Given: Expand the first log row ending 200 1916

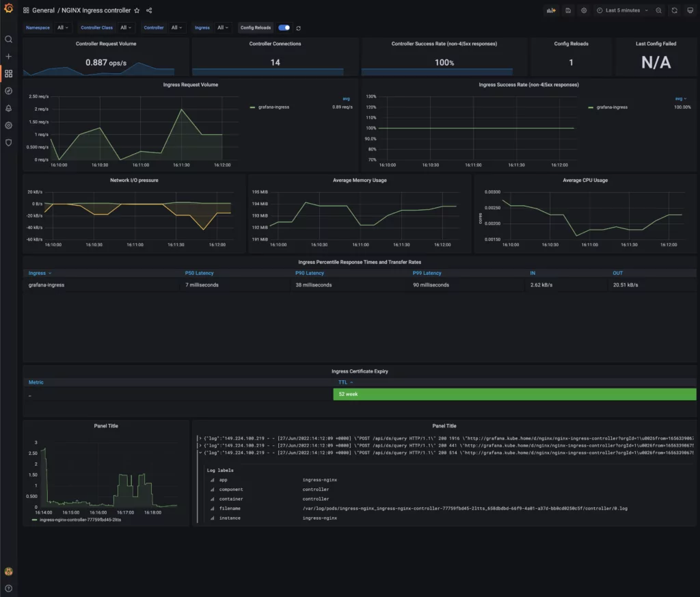Looking at the screenshot, I should coord(200,438).
